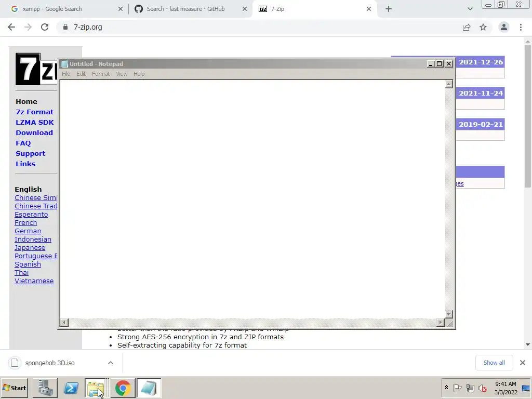Viewport: 532px width, 399px height.
Task: Open the Links page link
Action: pyautogui.click(x=25, y=164)
